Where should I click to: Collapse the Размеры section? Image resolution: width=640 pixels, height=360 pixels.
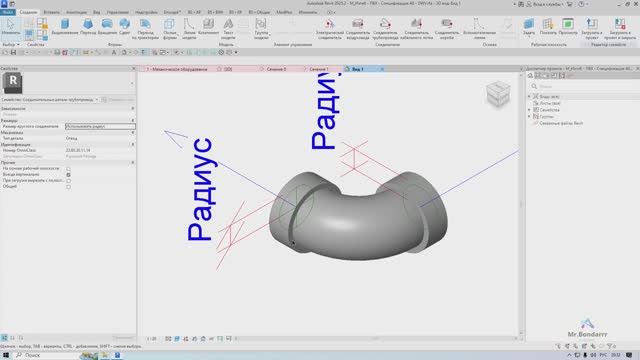[132, 120]
